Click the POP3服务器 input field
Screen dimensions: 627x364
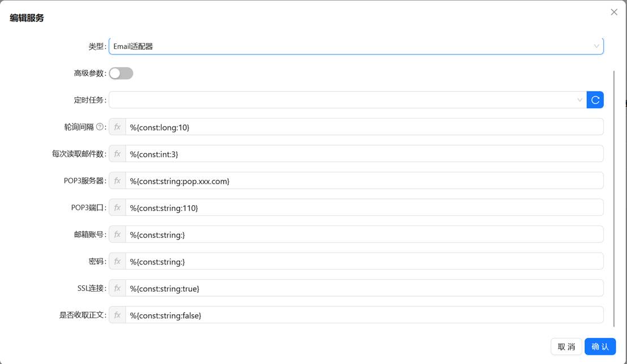364,181
